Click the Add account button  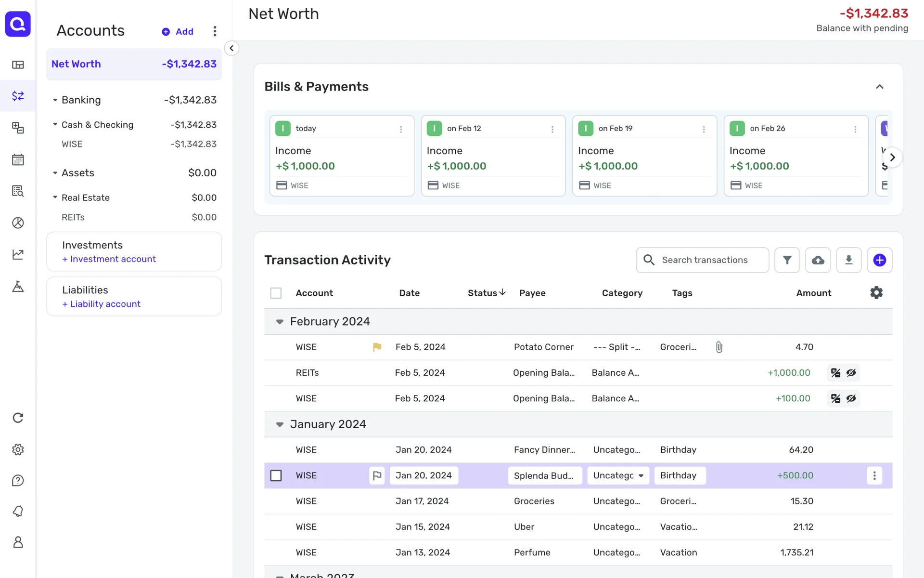coord(178,31)
